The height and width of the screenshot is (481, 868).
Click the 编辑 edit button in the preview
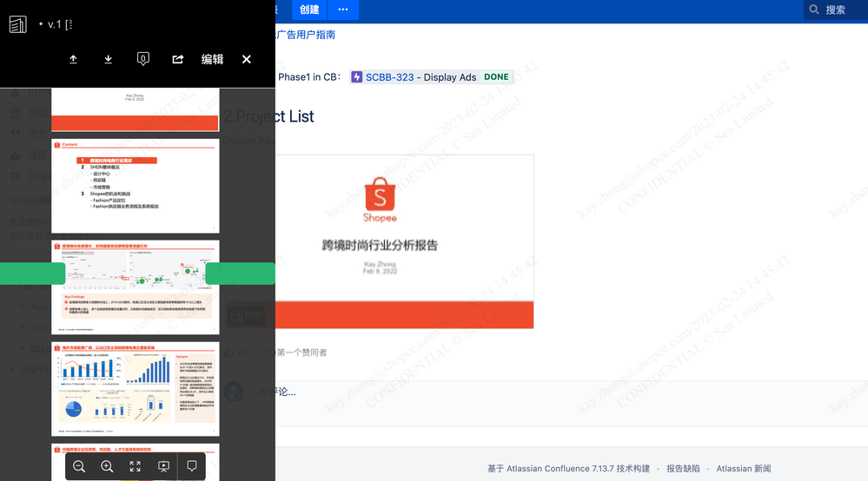[212, 59]
